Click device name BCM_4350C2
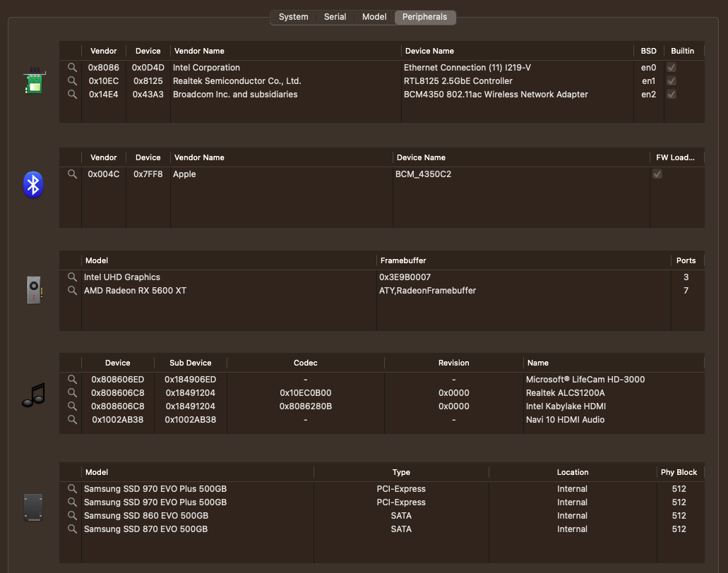728x573 pixels. click(x=423, y=174)
